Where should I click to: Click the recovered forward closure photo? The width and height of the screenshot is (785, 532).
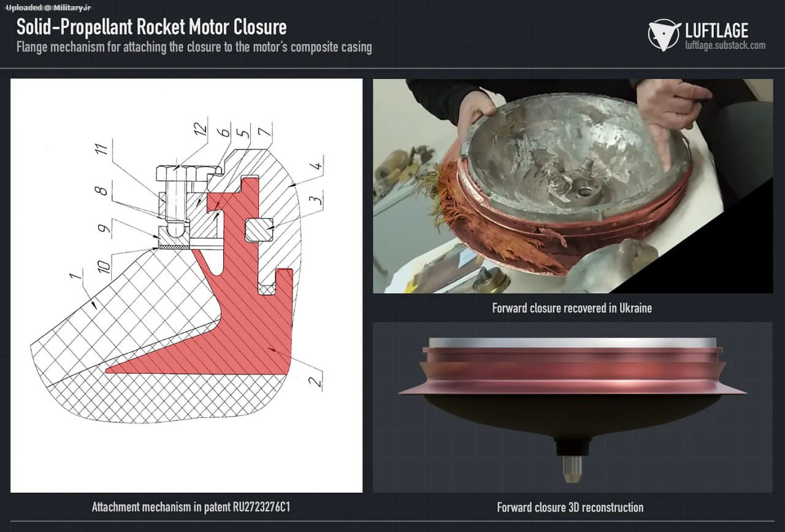point(573,186)
